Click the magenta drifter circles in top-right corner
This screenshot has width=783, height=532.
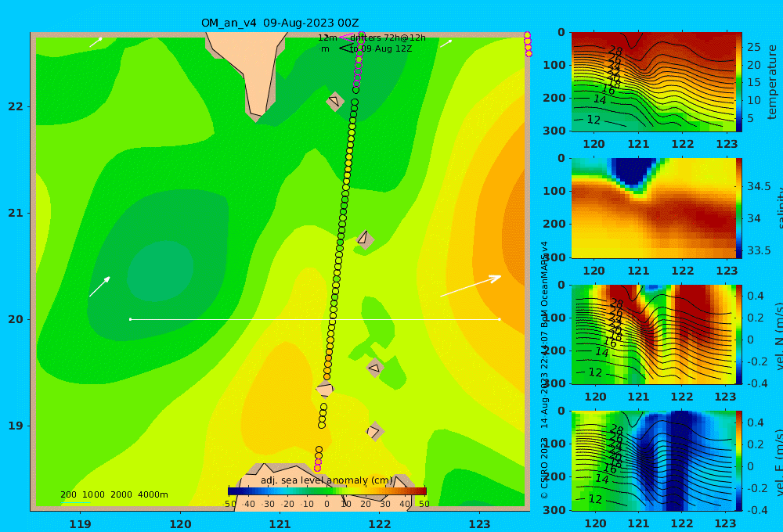click(x=528, y=44)
